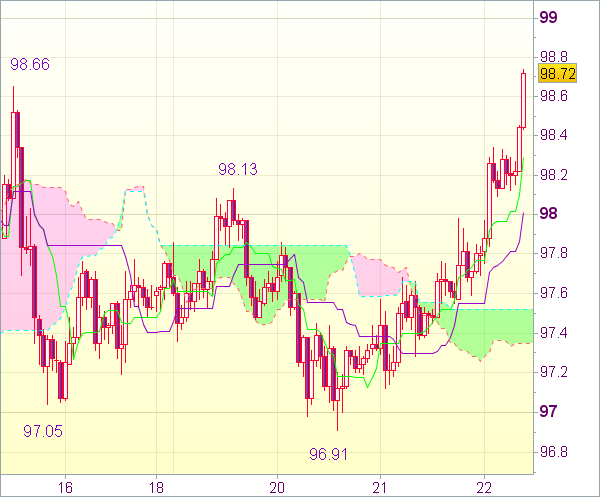Click the 98.4 price axis label

click(553, 135)
